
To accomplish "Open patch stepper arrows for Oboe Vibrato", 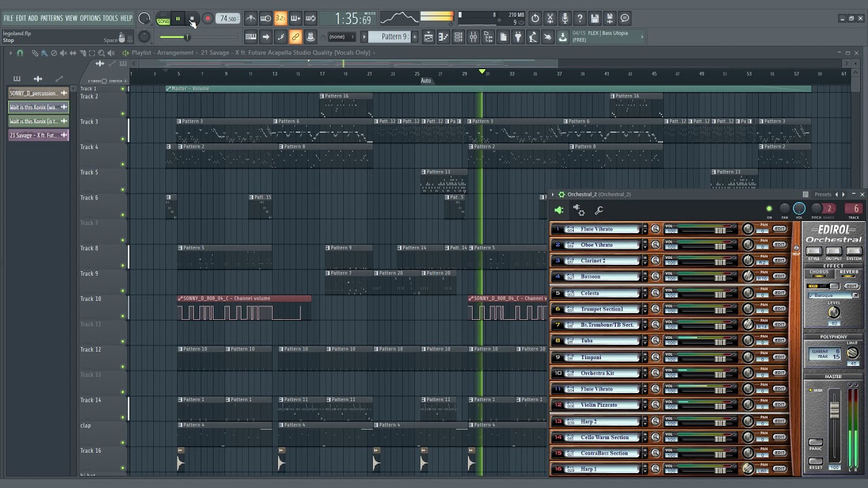I will 645,245.
